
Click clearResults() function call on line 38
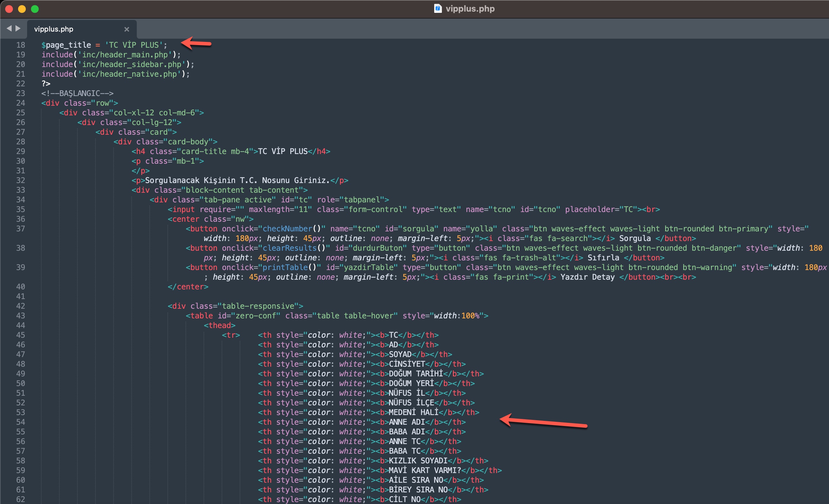click(x=294, y=248)
